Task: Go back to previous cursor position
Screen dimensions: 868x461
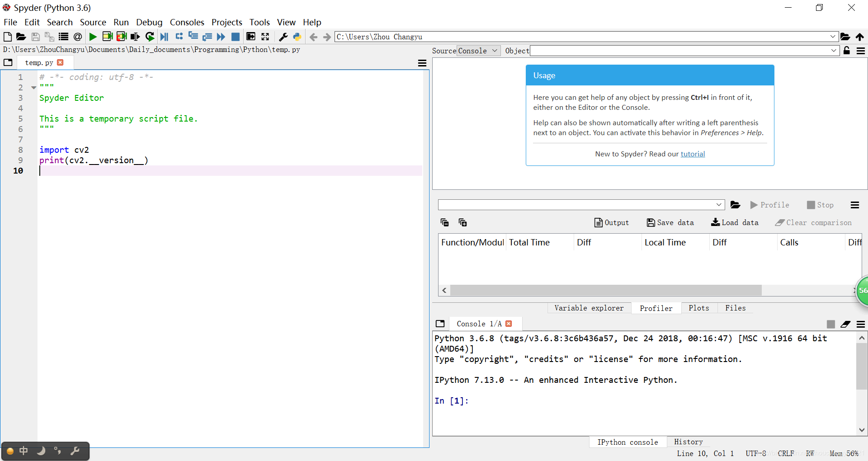Action: coord(313,37)
